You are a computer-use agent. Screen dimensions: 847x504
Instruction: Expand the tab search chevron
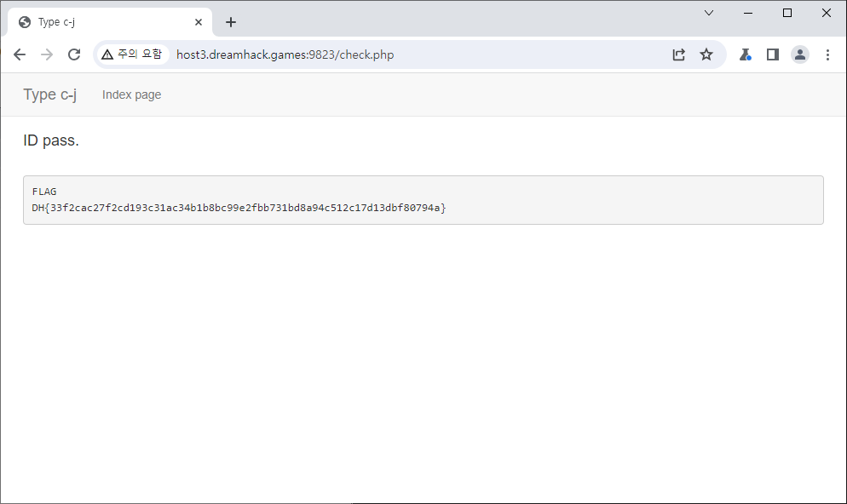pyautogui.click(x=709, y=13)
